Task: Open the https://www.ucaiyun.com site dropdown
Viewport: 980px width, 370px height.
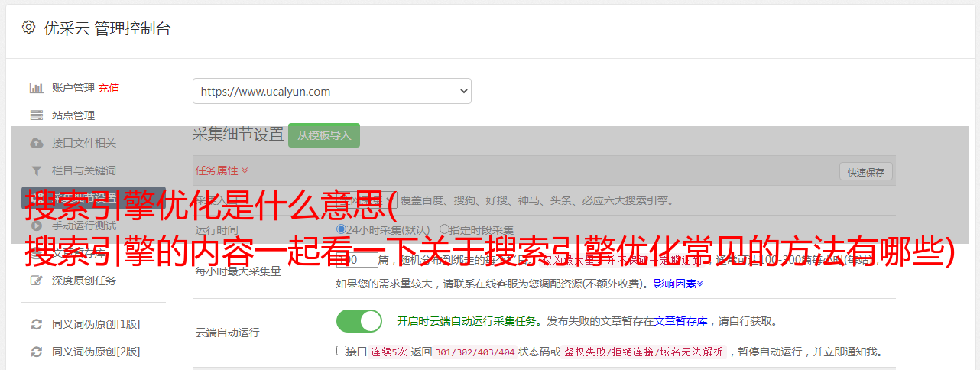Action: (332, 91)
